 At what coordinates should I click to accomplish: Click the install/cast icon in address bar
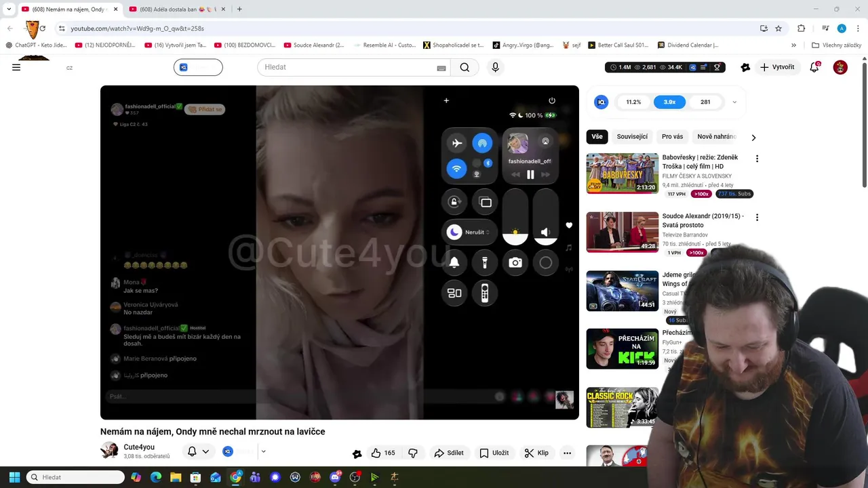click(x=764, y=28)
